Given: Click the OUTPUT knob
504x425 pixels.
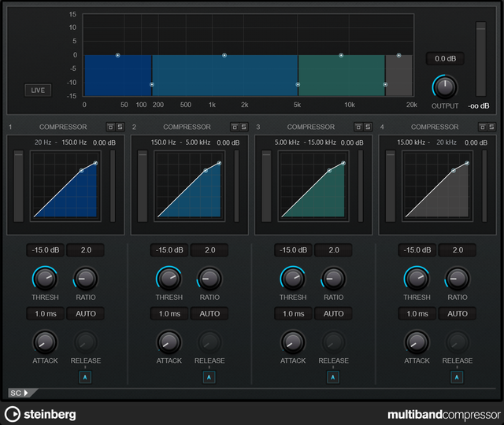Looking at the screenshot, I should [x=445, y=87].
